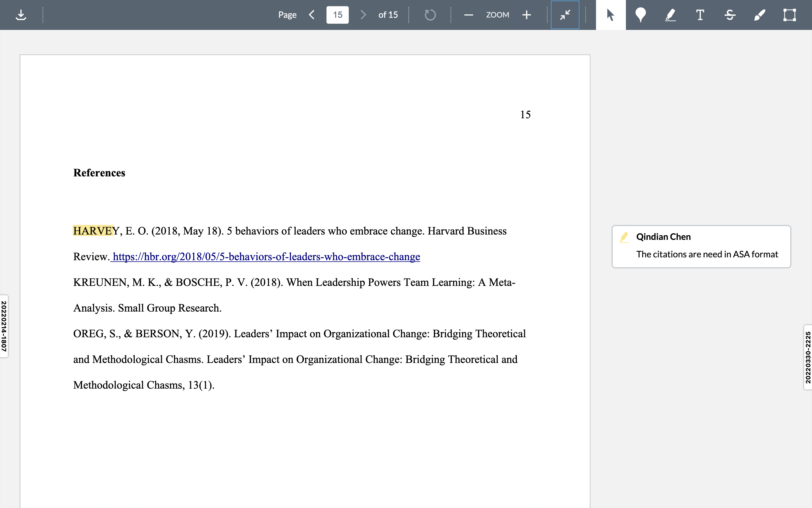Click the OREG, S., & BERSON reference line

point(299,334)
